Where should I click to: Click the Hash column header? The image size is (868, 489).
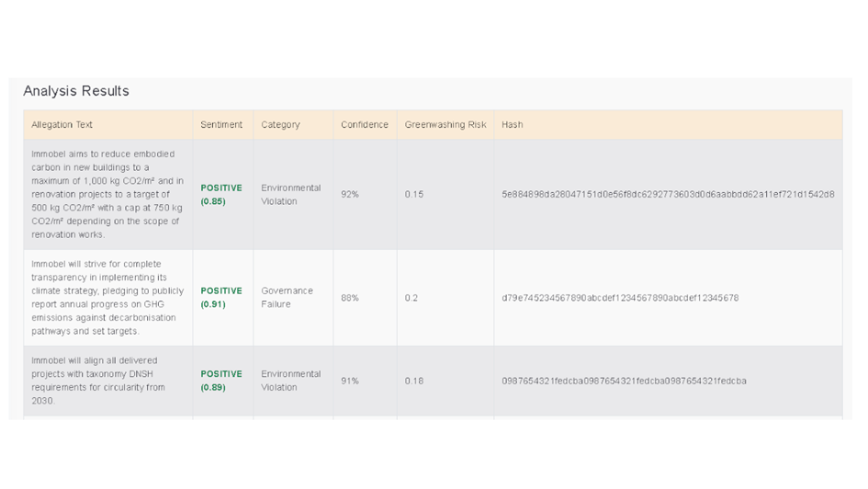click(513, 125)
